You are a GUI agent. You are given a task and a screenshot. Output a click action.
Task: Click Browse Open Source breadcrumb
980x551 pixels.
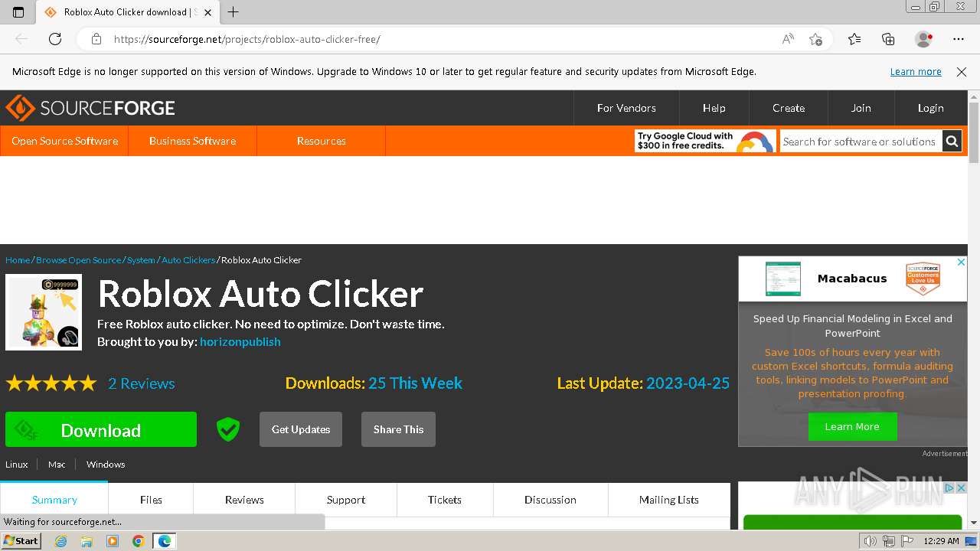79,260
